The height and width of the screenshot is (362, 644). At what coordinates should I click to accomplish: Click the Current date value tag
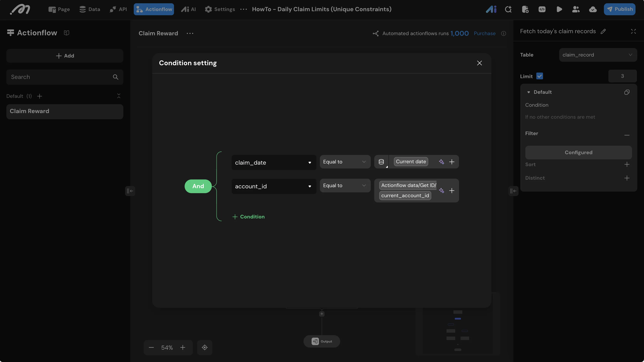click(x=411, y=162)
